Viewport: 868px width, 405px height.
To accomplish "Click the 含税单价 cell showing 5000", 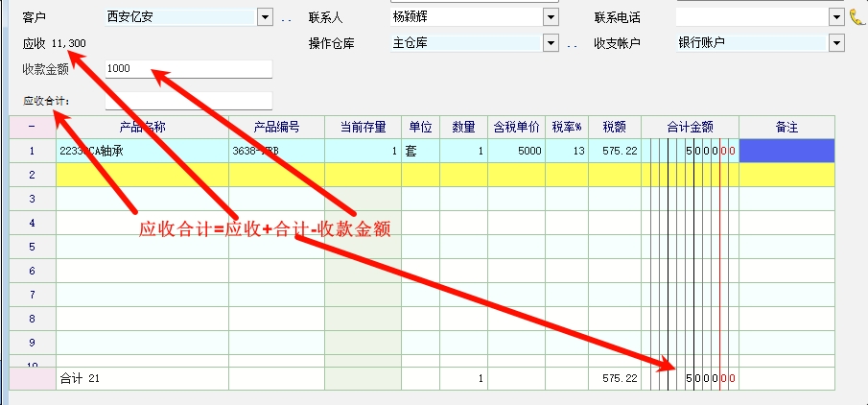I will (x=516, y=151).
